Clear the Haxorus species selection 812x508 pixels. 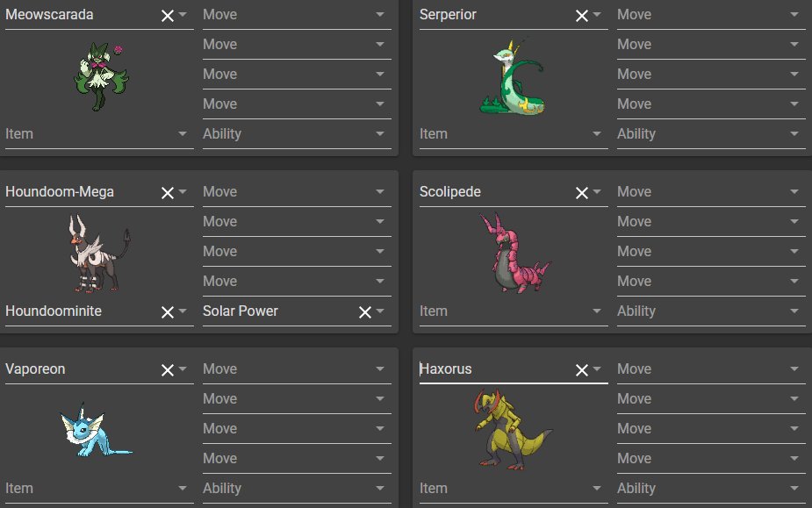pyautogui.click(x=581, y=369)
